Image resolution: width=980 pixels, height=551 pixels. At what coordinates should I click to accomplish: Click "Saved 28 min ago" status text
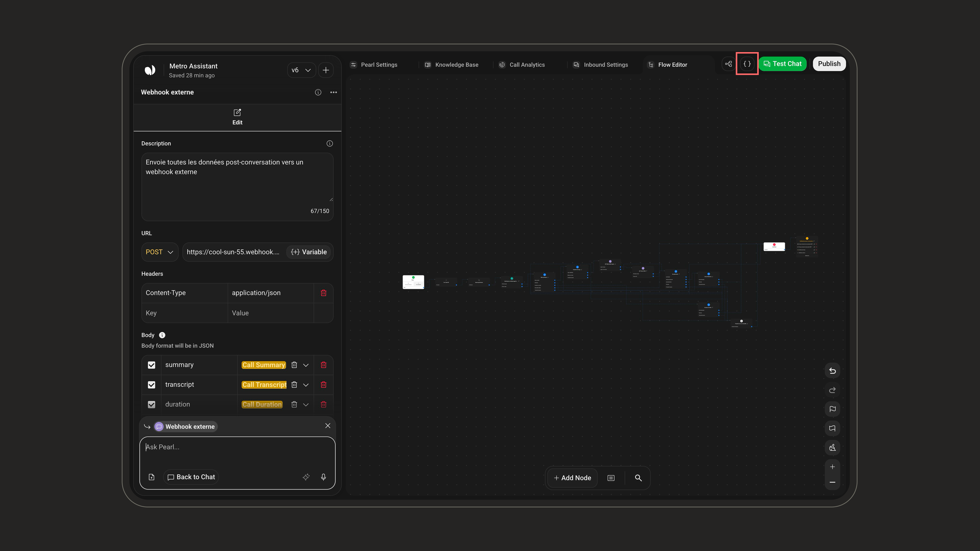pos(192,75)
